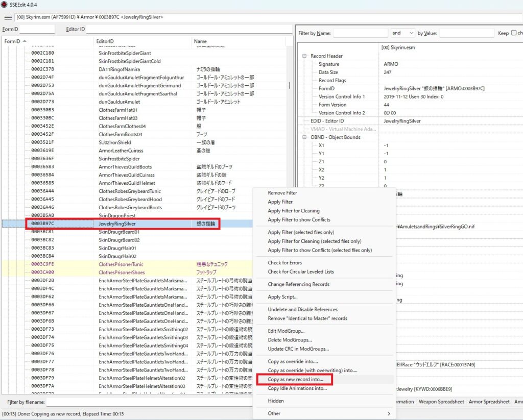Collapse the OBND - Object Bounds node
523x420 pixels.
(305, 137)
